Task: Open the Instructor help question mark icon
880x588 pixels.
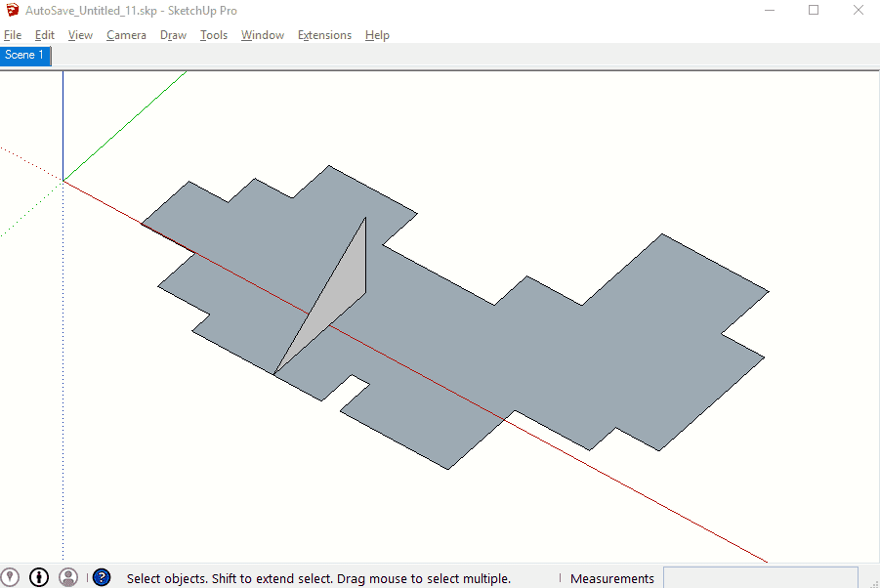Action: pos(102,577)
